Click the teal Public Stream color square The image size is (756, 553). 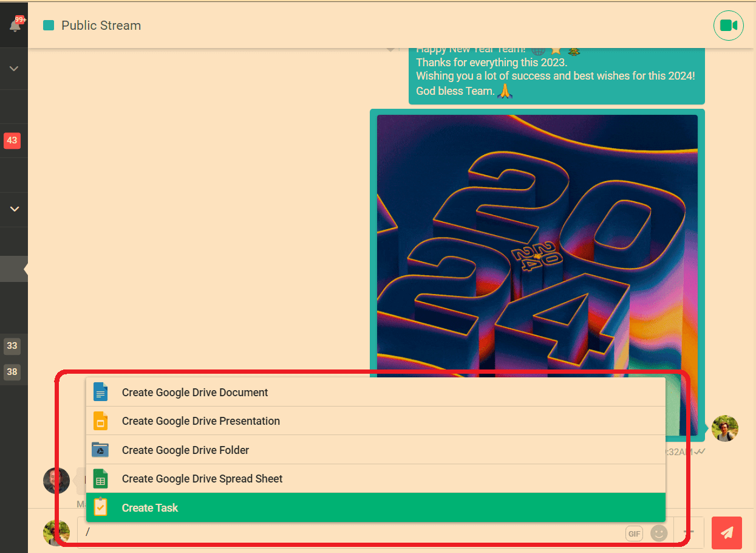pos(49,26)
